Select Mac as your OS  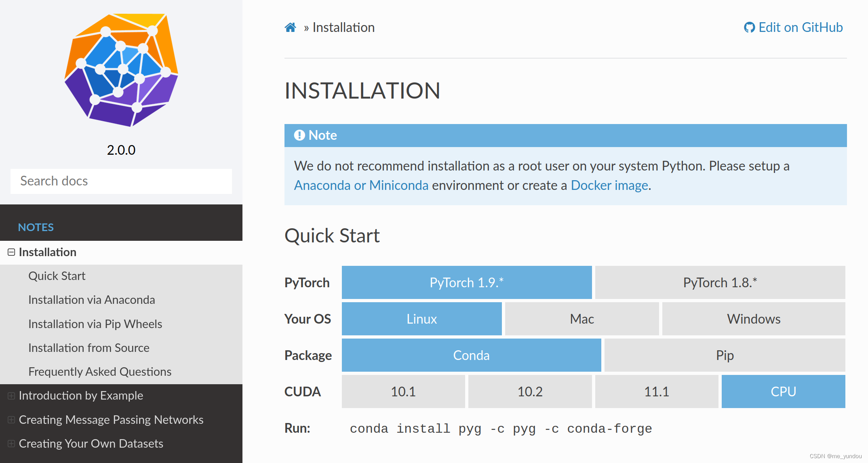pyautogui.click(x=581, y=319)
